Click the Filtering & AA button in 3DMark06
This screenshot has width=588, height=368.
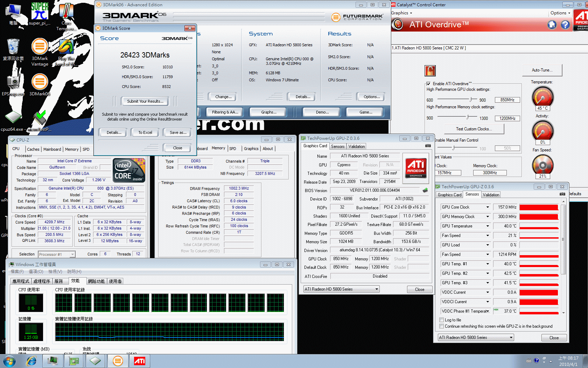tap(225, 112)
